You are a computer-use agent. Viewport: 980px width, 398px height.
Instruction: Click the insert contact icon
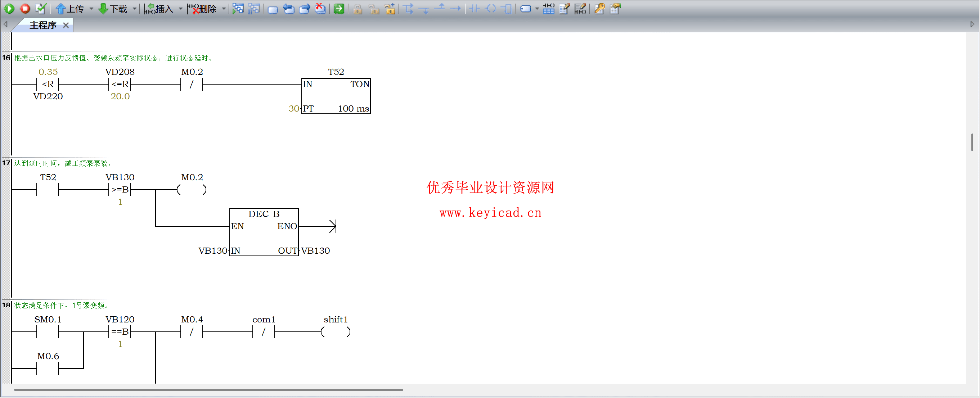point(474,8)
